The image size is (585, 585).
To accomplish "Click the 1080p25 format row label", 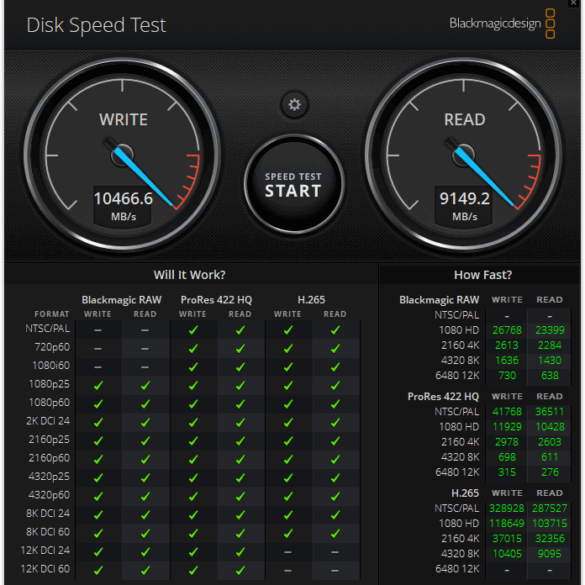I will 49,384.
